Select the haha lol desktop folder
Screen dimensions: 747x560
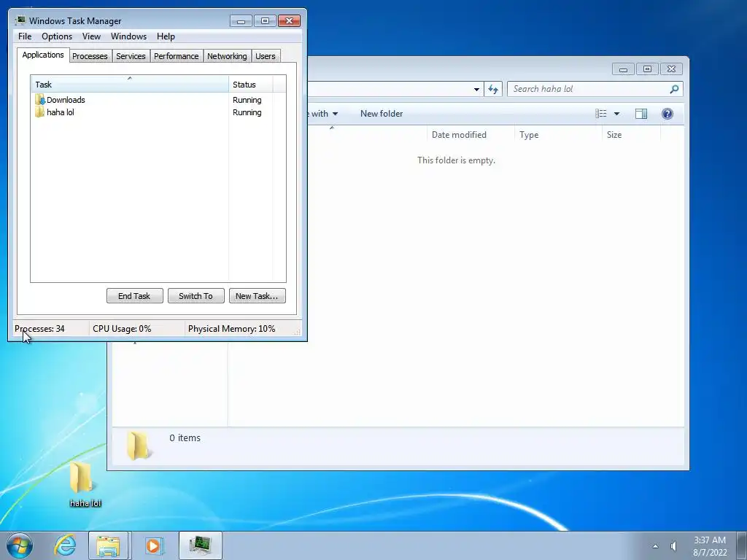(x=85, y=484)
